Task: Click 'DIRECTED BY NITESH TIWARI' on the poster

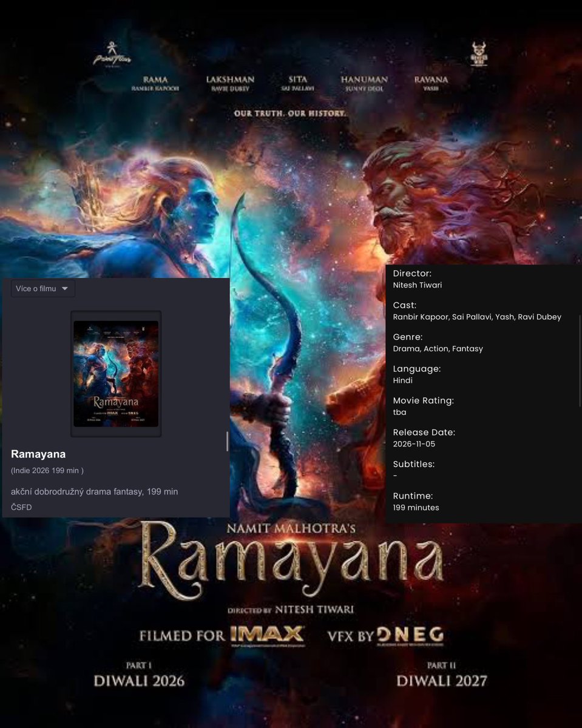Action: (291, 608)
